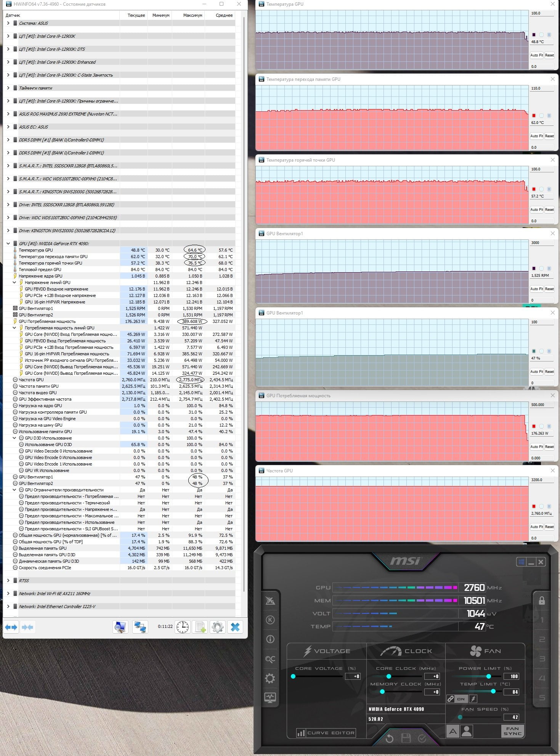Click the fan speed value field showing 42
The width and height of the screenshot is (560, 756).
point(512,717)
